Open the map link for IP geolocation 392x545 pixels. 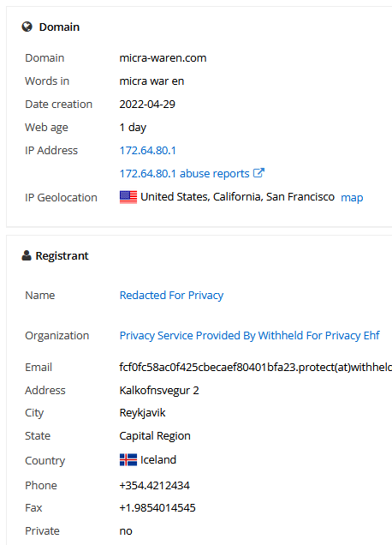click(352, 198)
